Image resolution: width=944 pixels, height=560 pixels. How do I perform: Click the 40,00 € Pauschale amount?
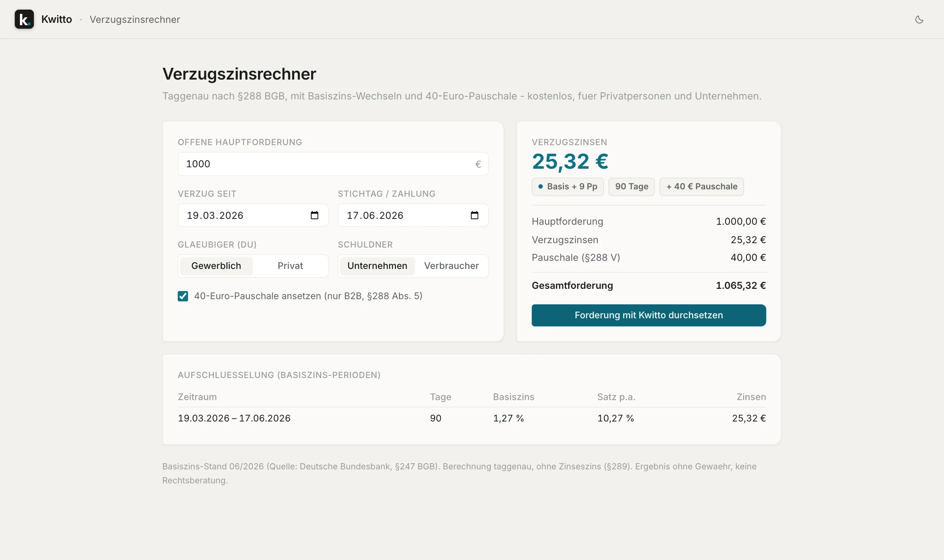pos(748,258)
